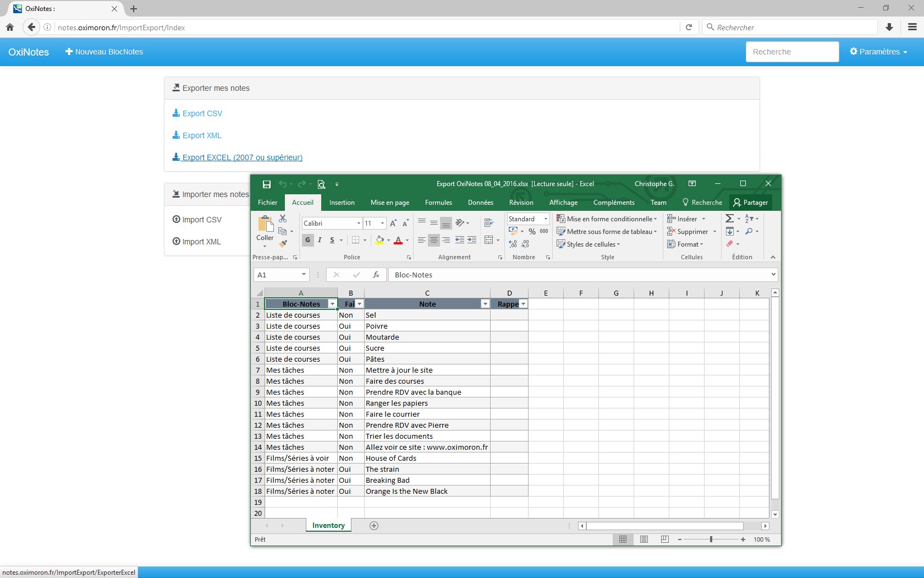Click the AutoSum sigma icon

tap(729, 219)
